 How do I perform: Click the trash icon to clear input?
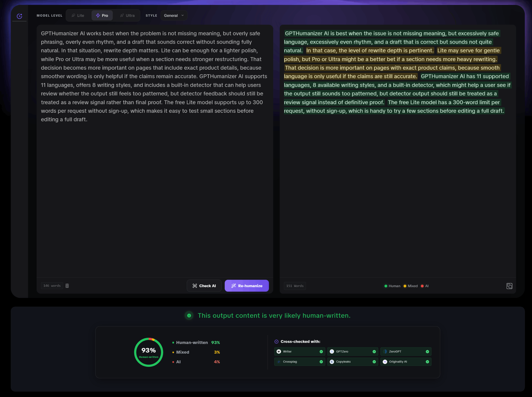pyautogui.click(x=67, y=286)
